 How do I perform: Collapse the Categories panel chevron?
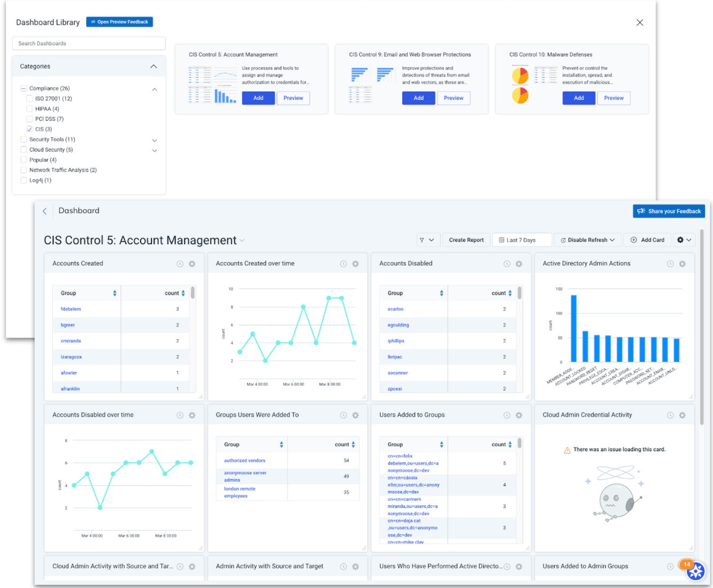coord(153,67)
